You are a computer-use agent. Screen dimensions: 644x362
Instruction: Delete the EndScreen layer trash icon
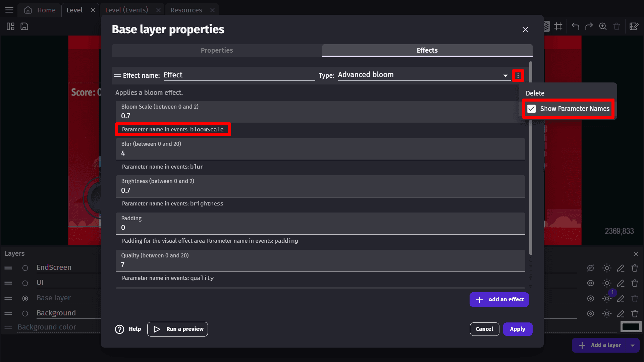click(635, 268)
